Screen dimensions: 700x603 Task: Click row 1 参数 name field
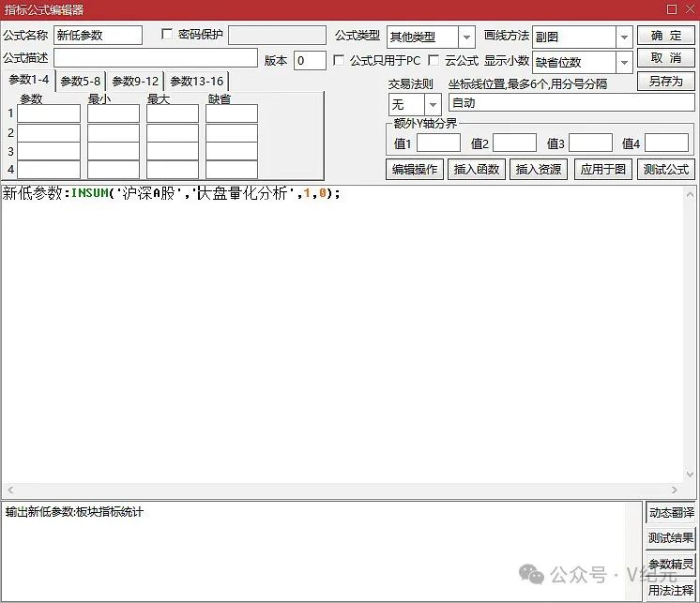(49, 113)
